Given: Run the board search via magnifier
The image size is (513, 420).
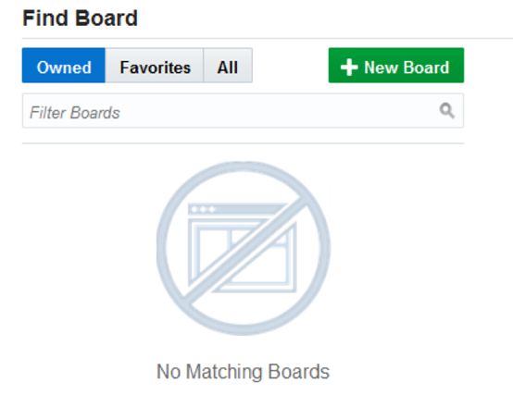Looking at the screenshot, I should coord(446,110).
